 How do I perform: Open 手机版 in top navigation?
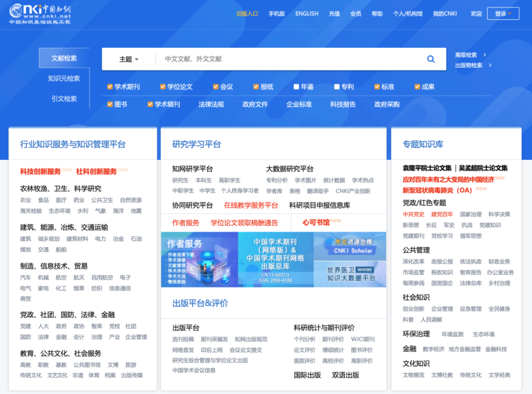[277, 14]
